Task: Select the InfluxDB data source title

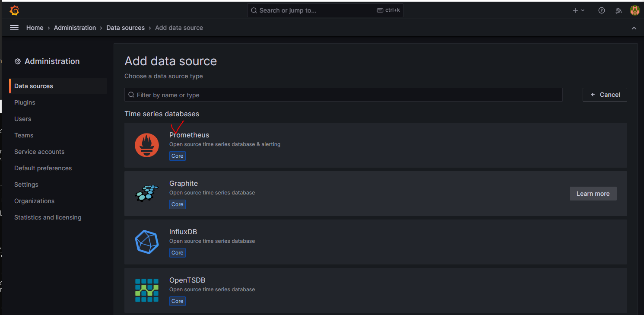Action: pyautogui.click(x=183, y=232)
